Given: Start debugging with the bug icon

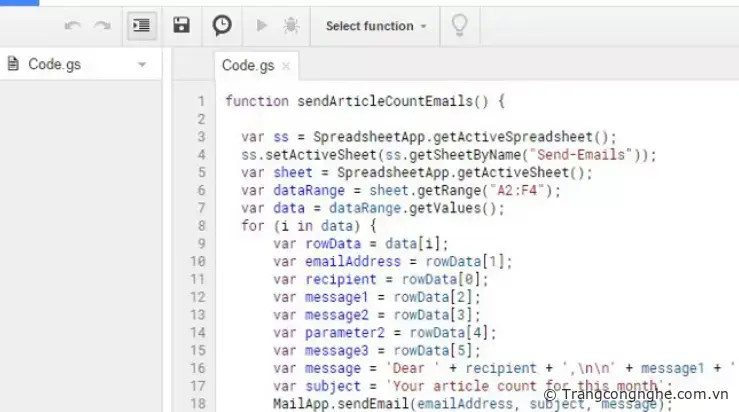Looking at the screenshot, I should [290, 26].
